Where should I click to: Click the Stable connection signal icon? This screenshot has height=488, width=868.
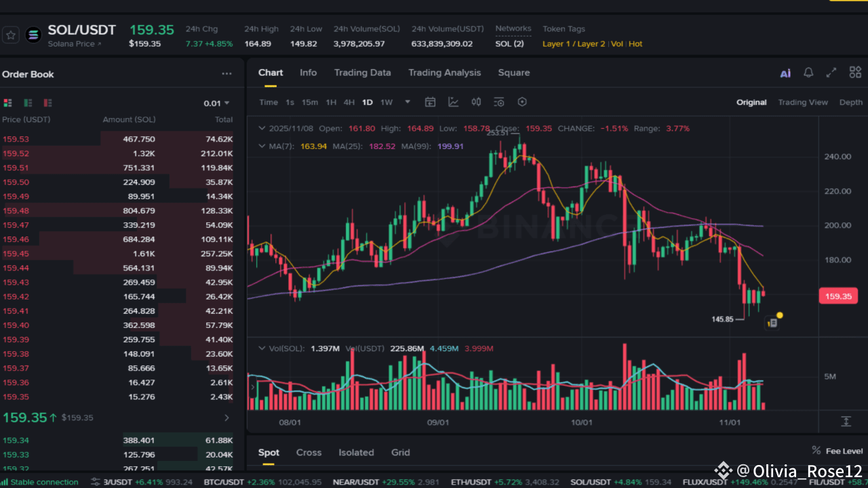[5, 482]
